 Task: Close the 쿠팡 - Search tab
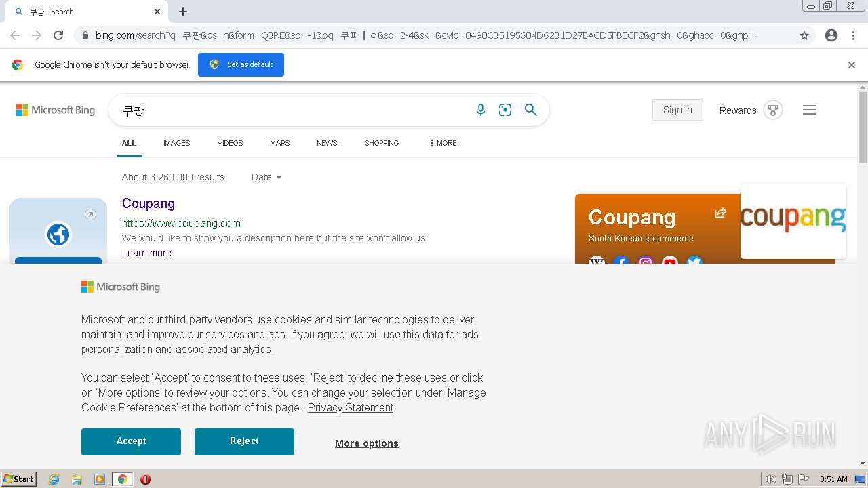(157, 12)
